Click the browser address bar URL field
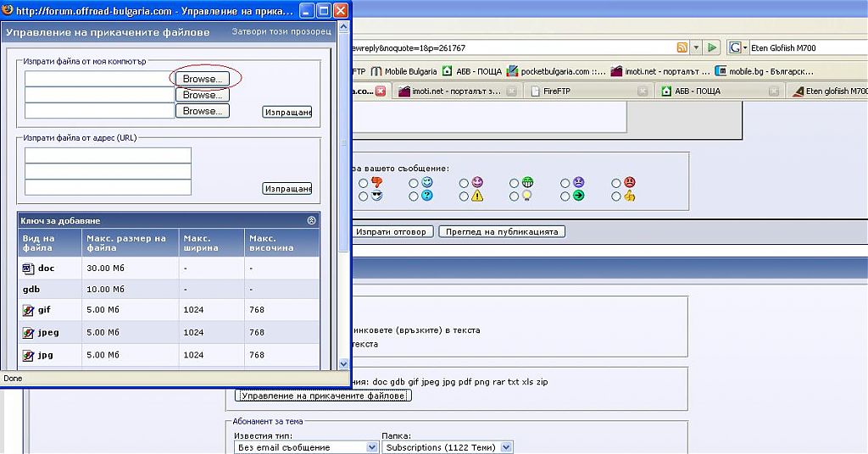This screenshot has height=454, width=868. [513, 48]
